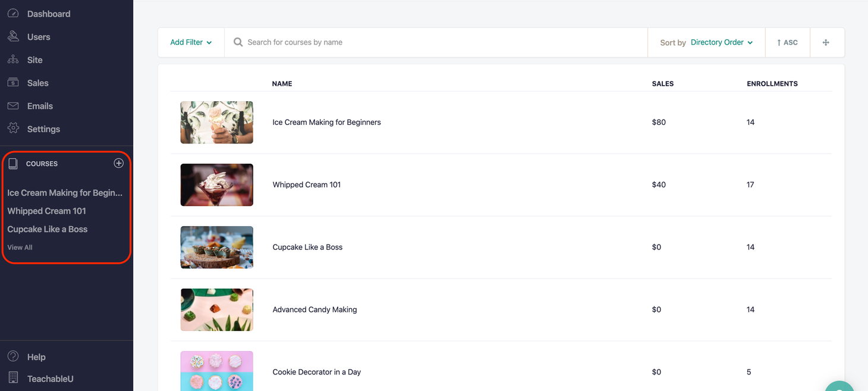
Task: Open Cupcake Like a Boss in sidebar
Action: (x=48, y=229)
